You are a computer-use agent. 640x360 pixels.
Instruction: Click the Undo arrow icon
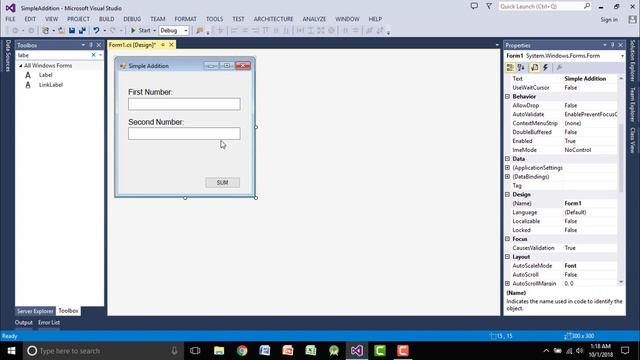[x=96, y=31]
